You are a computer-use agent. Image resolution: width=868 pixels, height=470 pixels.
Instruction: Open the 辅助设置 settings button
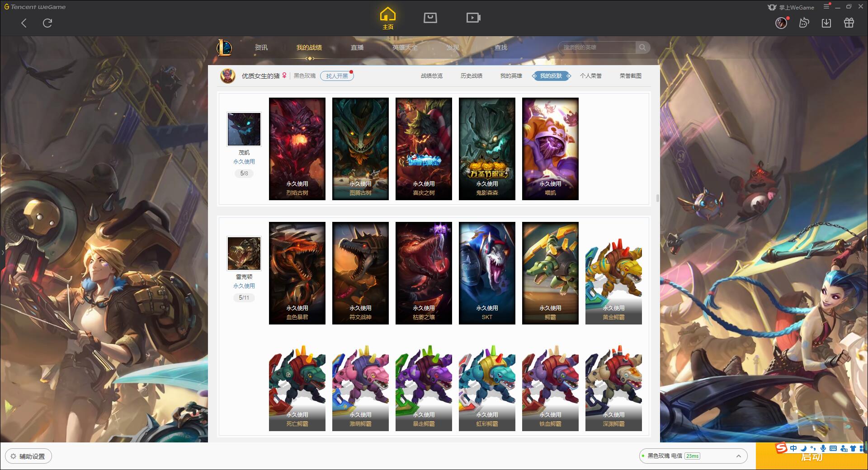pyautogui.click(x=28, y=456)
